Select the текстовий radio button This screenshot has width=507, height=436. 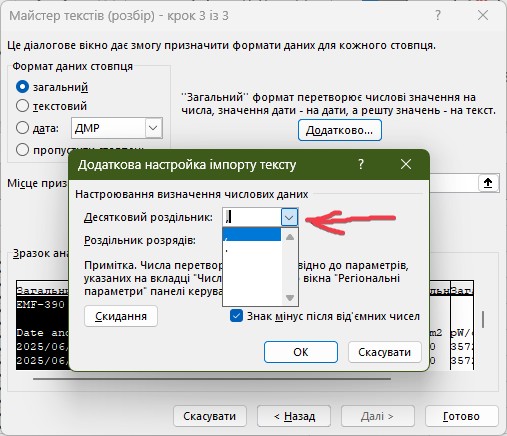click(22, 106)
